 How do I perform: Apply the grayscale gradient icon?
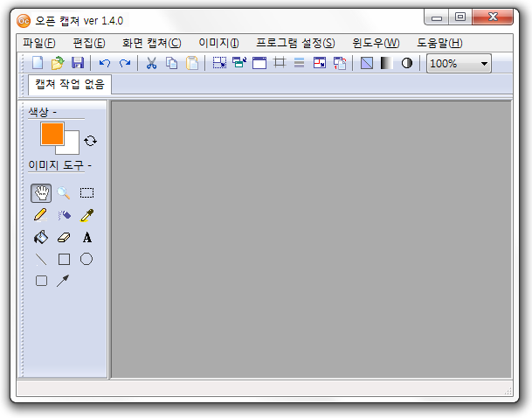(x=386, y=63)
